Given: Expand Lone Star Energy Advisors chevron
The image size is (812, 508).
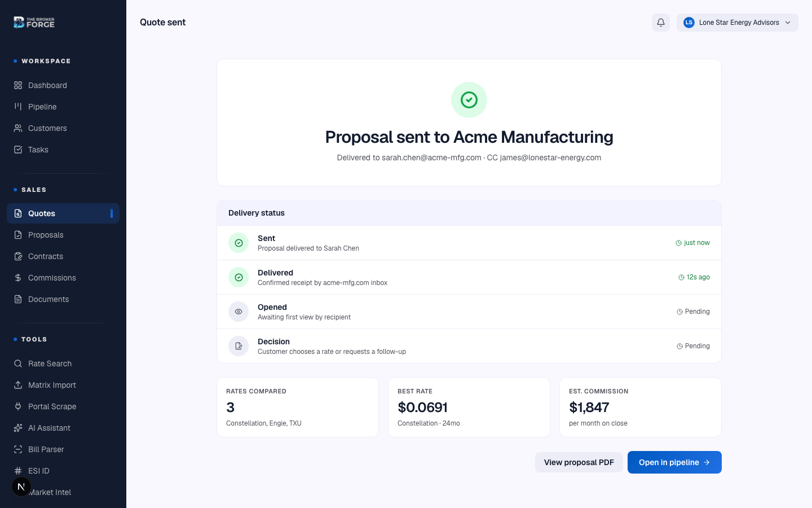Looking at the screenshot, I should pos(788,23).
